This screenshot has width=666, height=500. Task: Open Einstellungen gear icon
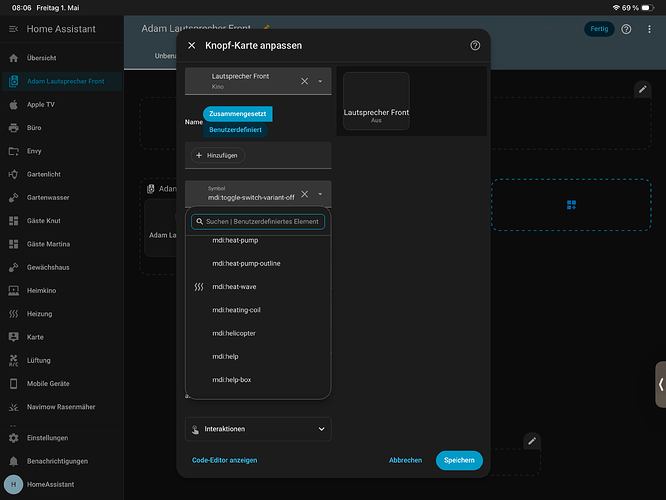(x=14, y=438)
